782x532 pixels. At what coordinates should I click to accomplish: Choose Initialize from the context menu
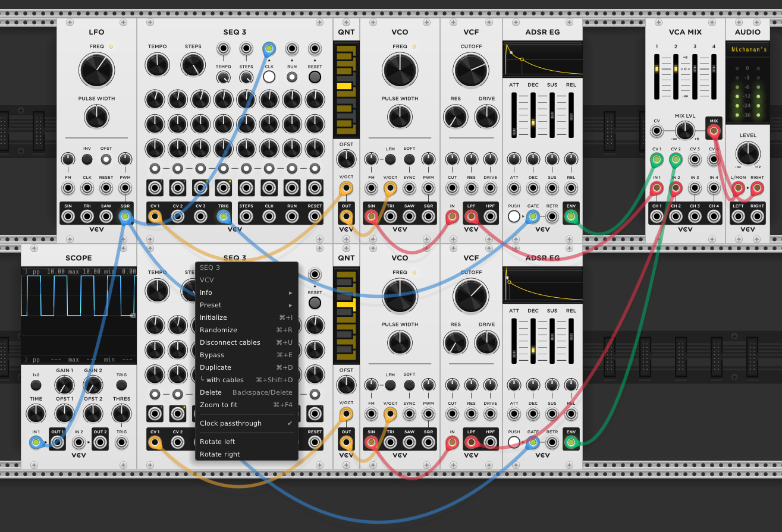click(246, 317)
